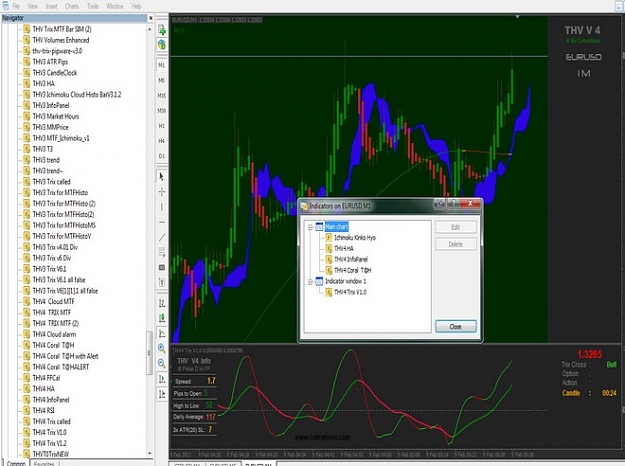Click Edit button in Indicators dialog
The width and height of the screenshot is (625, 466).
click(x=456, y=227)
